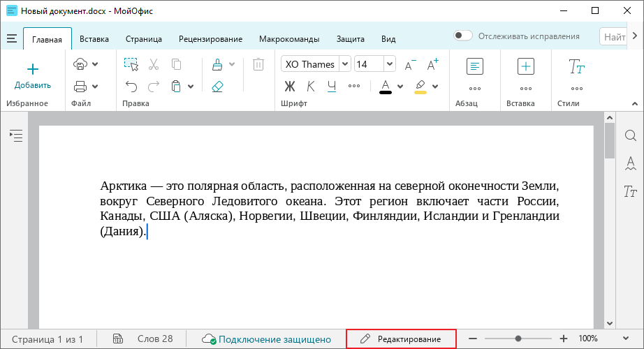644x349 pixels.
Task: Click the black font color swatch
Action: click(386, 93)
